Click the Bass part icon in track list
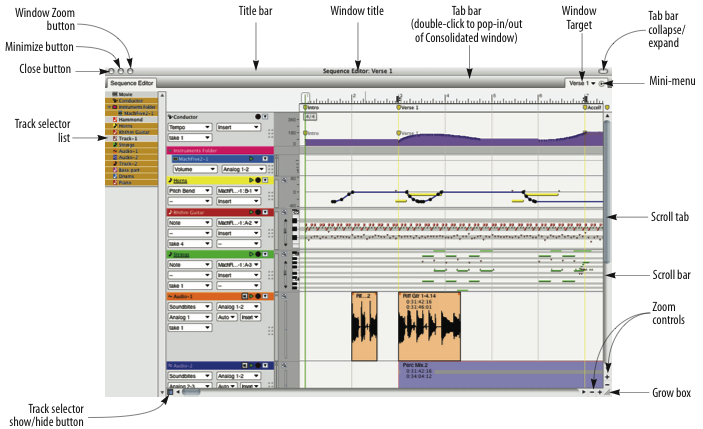This screenshot has height=429, width=703. click(115, 170)
